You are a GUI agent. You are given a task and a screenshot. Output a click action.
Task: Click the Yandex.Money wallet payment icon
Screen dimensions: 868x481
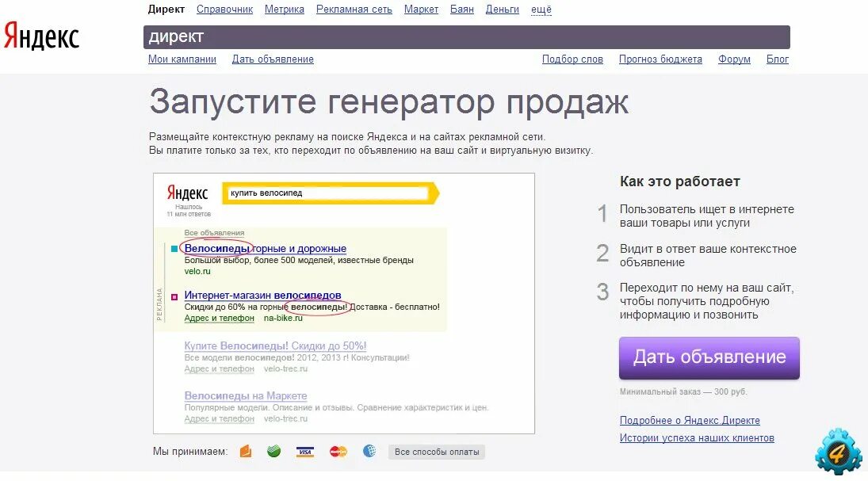245,451
